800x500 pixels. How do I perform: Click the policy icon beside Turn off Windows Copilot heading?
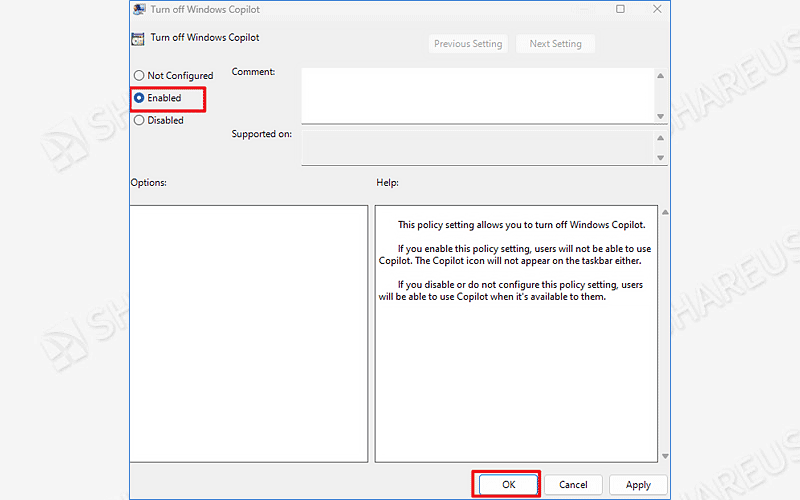[x=138, y=39]
